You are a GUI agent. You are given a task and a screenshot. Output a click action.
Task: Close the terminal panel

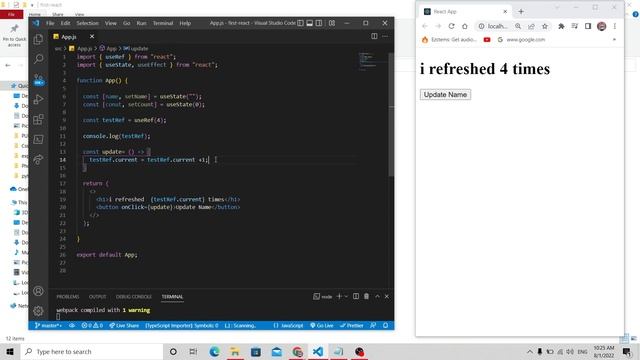pos(387,296)
